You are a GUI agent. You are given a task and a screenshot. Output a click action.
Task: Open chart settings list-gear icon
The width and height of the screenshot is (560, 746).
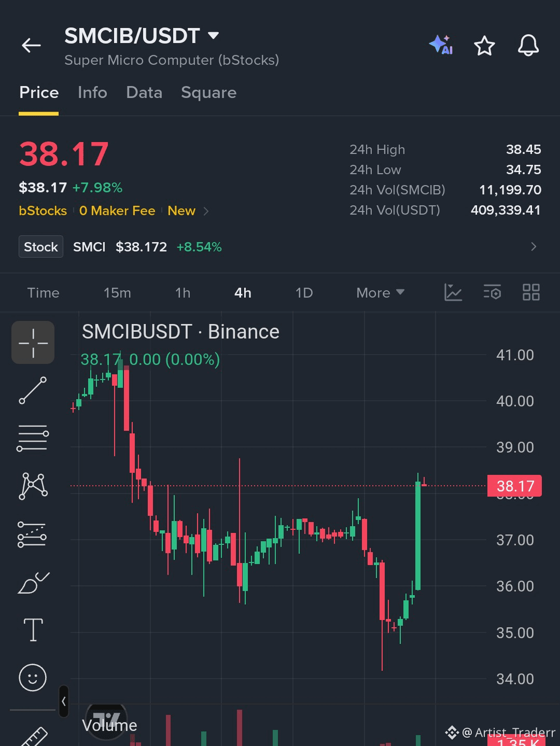(492, 292)
